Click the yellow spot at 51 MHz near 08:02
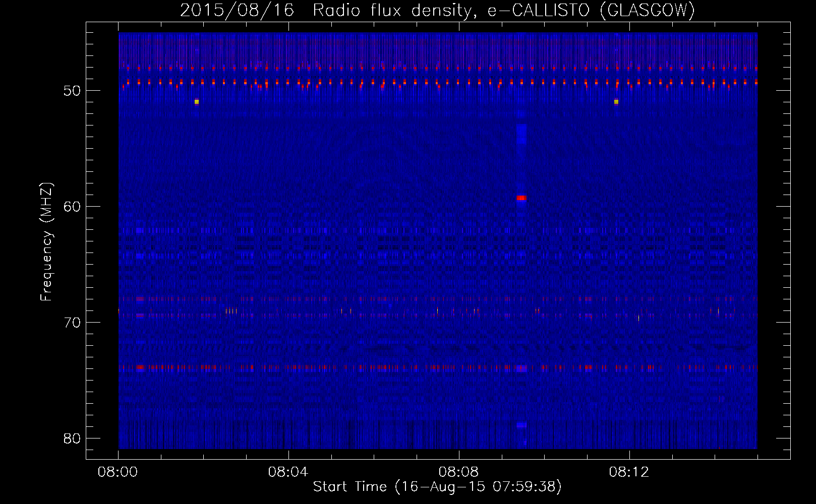This screenshot has width=816, height=504. coord(197,102)
